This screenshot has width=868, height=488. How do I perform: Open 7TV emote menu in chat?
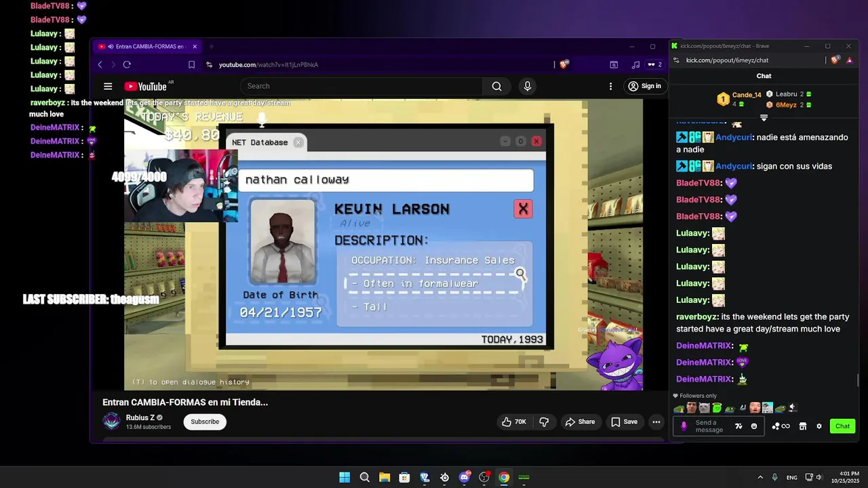coord(738,426)
